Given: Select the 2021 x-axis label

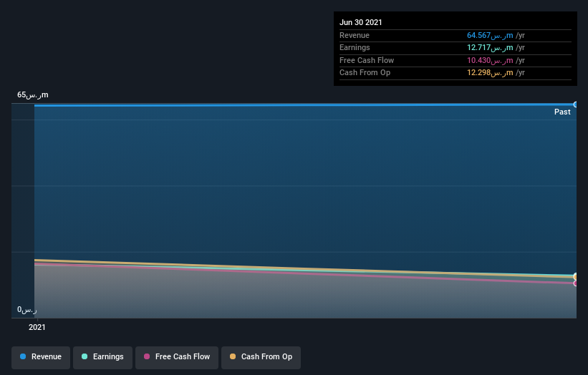Looking at the screenshot, I should point(37,327).
